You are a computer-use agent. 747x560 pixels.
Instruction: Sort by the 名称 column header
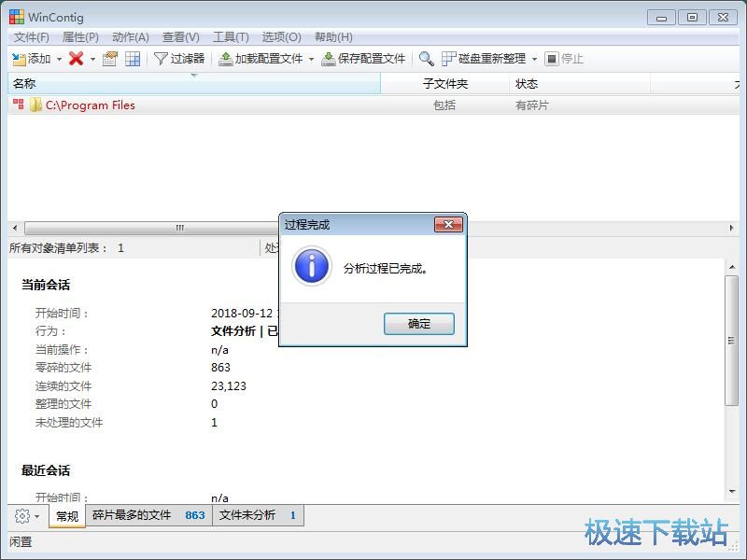[x=194, y=84]
